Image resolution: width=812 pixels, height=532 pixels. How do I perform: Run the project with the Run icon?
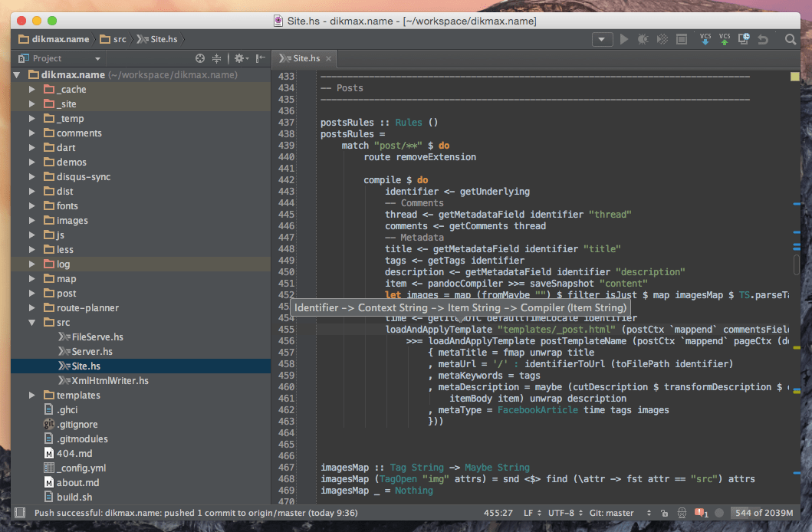coord(625,39)
